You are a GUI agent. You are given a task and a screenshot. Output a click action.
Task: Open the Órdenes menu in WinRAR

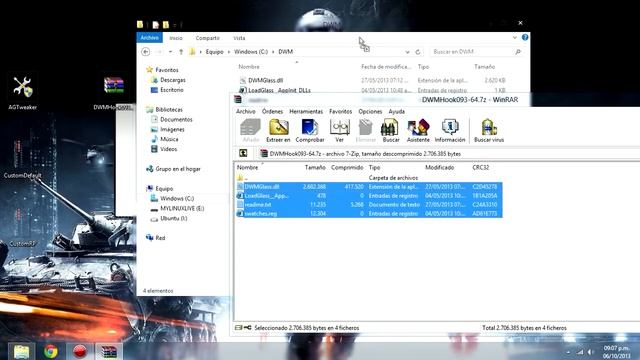(x=272, y=111)
